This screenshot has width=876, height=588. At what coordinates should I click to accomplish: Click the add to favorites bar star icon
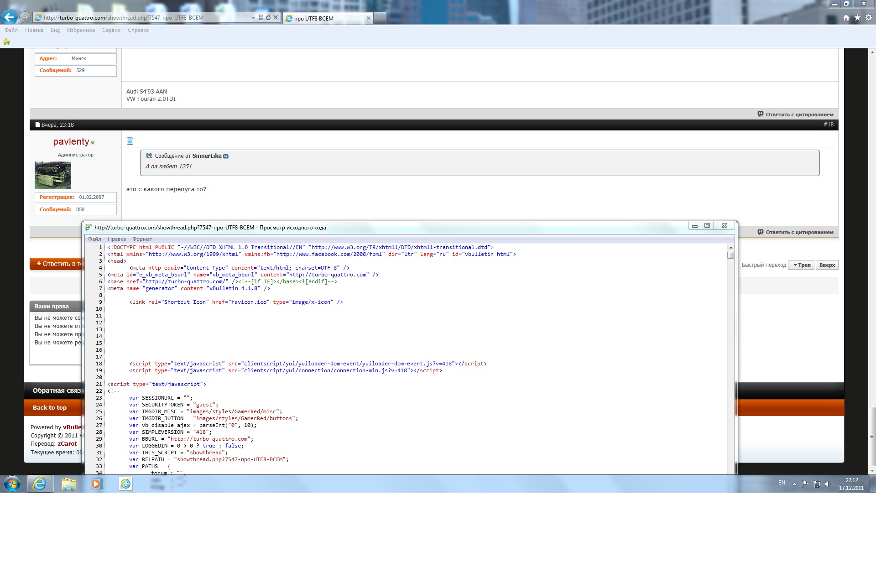tap(6, 42)
